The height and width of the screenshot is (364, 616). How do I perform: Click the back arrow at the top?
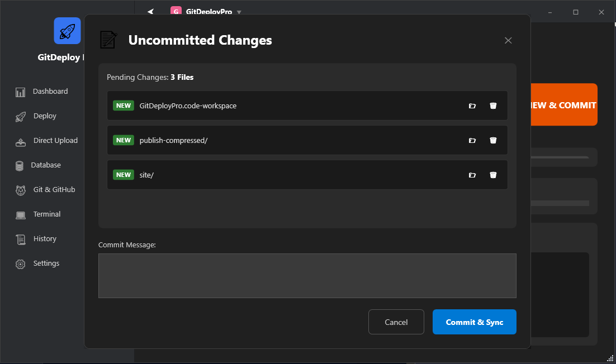[x=150, y=11]
